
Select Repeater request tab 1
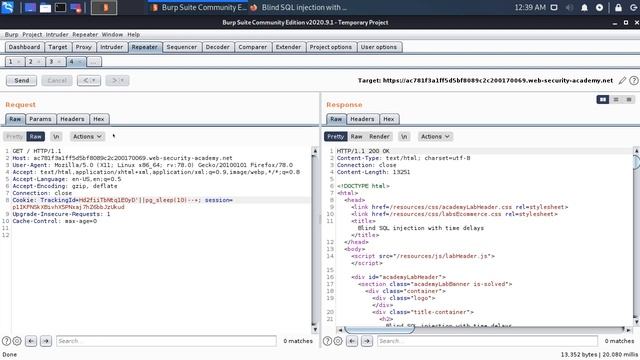click(14, 62)
